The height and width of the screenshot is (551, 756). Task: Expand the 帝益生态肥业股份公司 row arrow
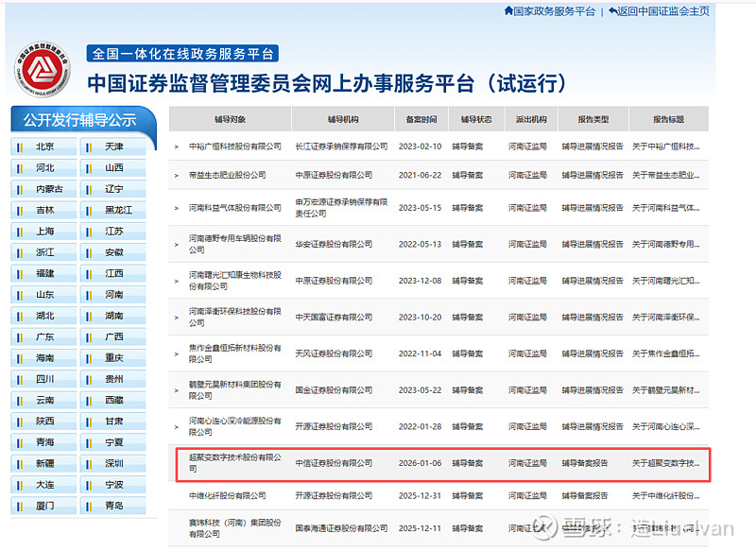point(177,176)
